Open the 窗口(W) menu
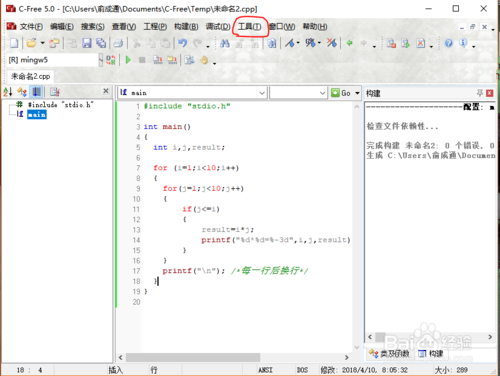 pos(282,27)
